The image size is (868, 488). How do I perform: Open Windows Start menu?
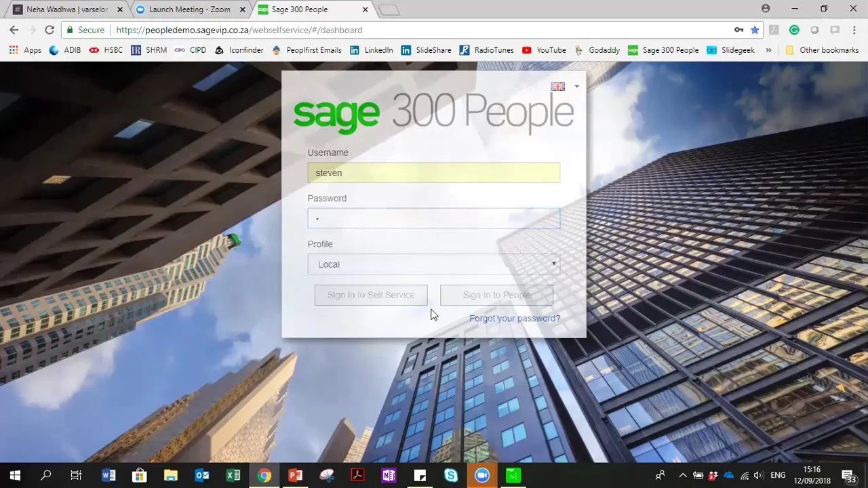click(15, 476)
